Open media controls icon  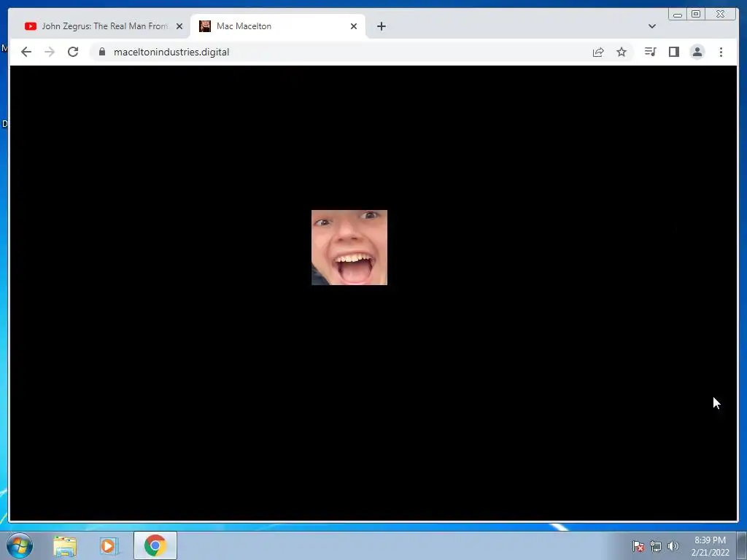(650, 52)
